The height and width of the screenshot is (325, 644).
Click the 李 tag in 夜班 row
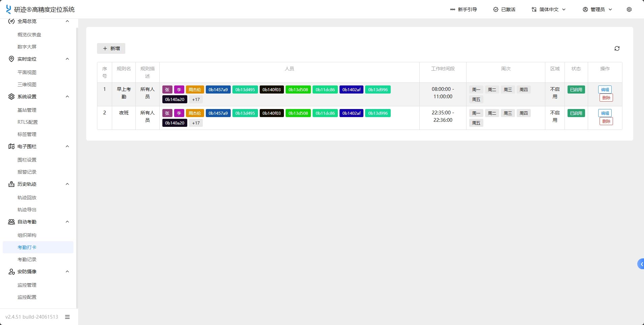(x=179, y=113)
